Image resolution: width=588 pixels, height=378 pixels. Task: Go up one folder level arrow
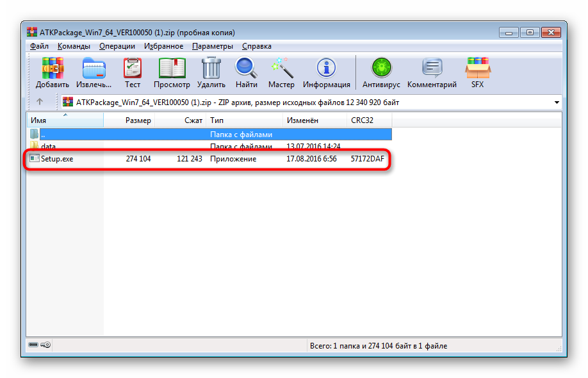(40, 102)
